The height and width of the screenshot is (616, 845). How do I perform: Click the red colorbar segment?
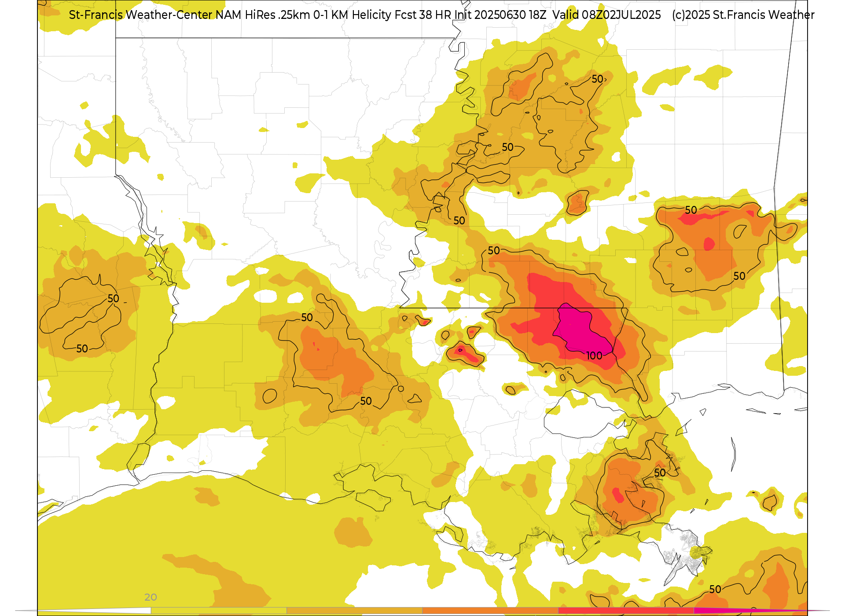[x=626, y=611]
